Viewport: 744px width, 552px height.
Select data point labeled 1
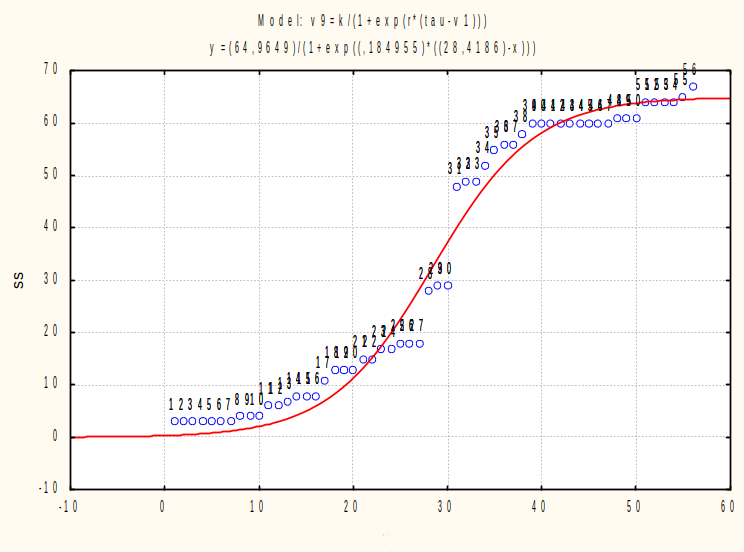tap(175, 421)
